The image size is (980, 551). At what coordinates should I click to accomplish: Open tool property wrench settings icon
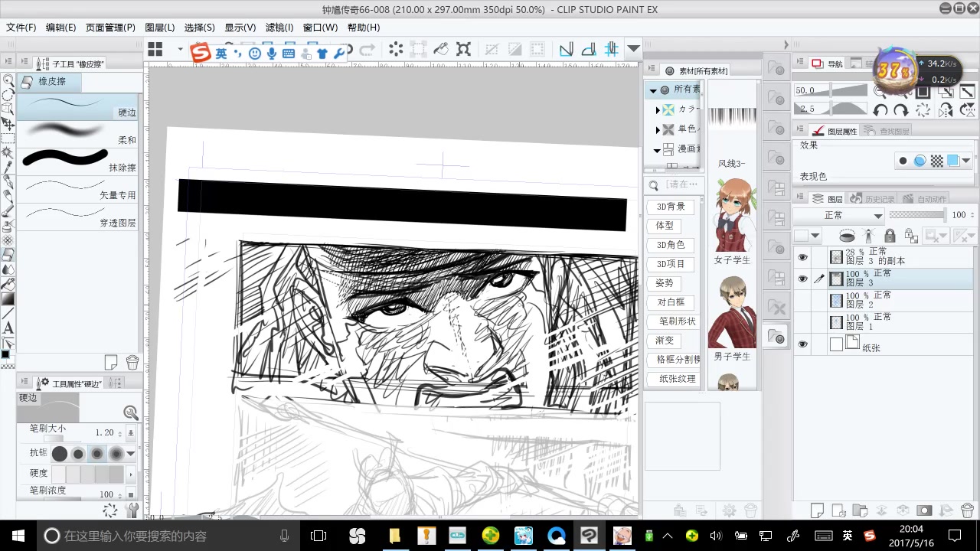click(132, 511)
